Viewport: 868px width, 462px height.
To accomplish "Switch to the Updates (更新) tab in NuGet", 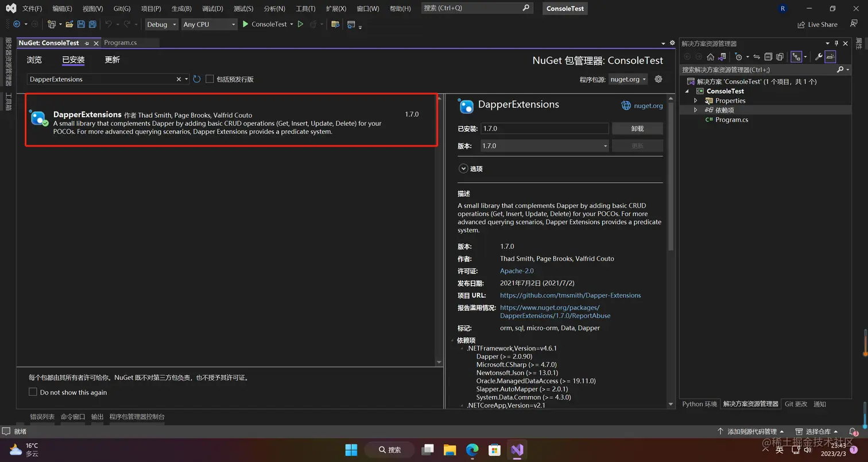I will [112, 60].
